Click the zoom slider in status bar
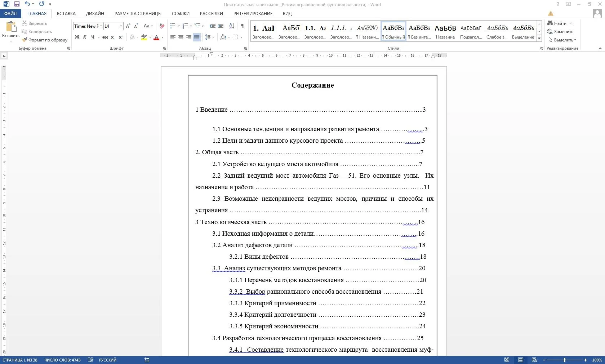 click(x=564, y=360)
